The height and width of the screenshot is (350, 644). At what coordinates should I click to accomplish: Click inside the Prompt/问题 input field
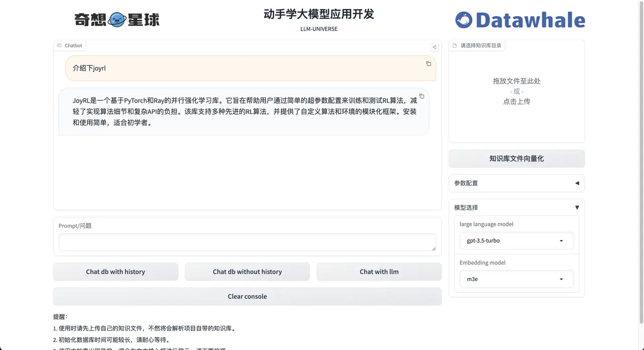coord(247,241)
